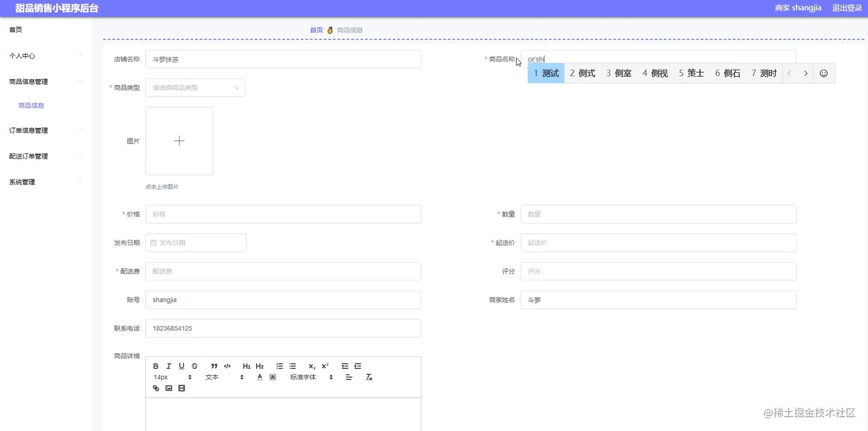
Task: Collapse the 商品信息管理 sidebar menu
Action: pyautogui.click(x=46, y=82)
